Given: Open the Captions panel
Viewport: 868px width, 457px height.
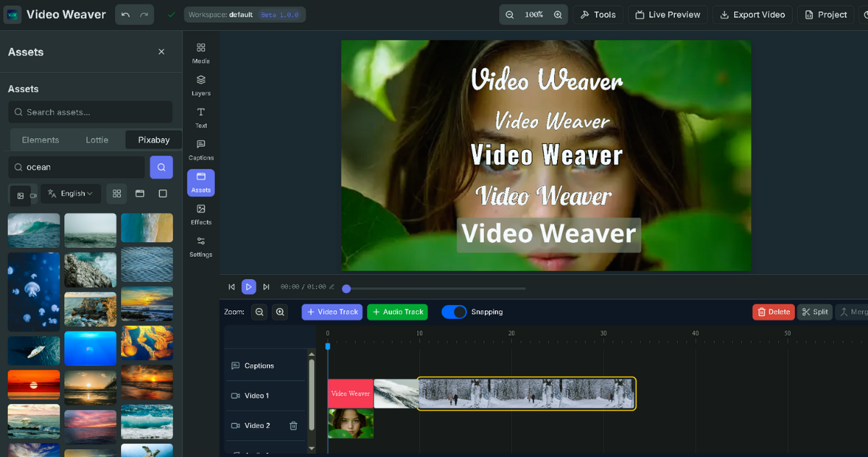Looking at the screenshot, I should click(x=200, y=148).
